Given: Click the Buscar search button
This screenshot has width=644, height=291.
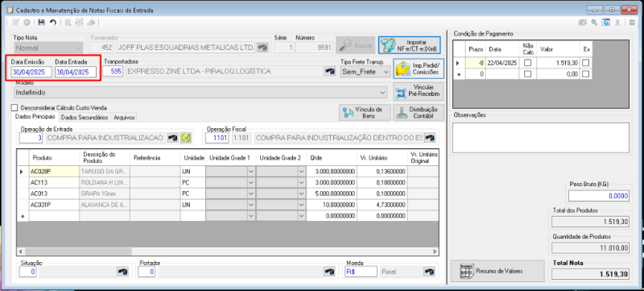Looking at the screenshot, I should click(356, 46).
